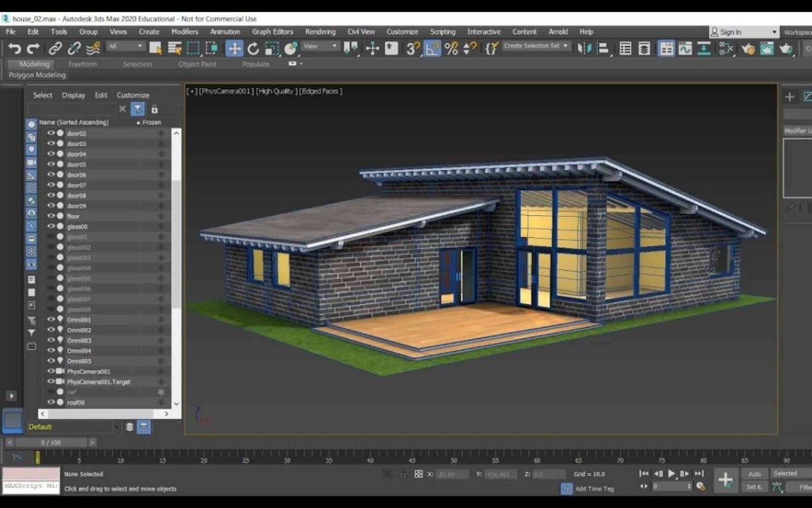Open the Render Setup dialog
Image resolution: width=812 pixels, height=508 pixels.
point(748,49)
